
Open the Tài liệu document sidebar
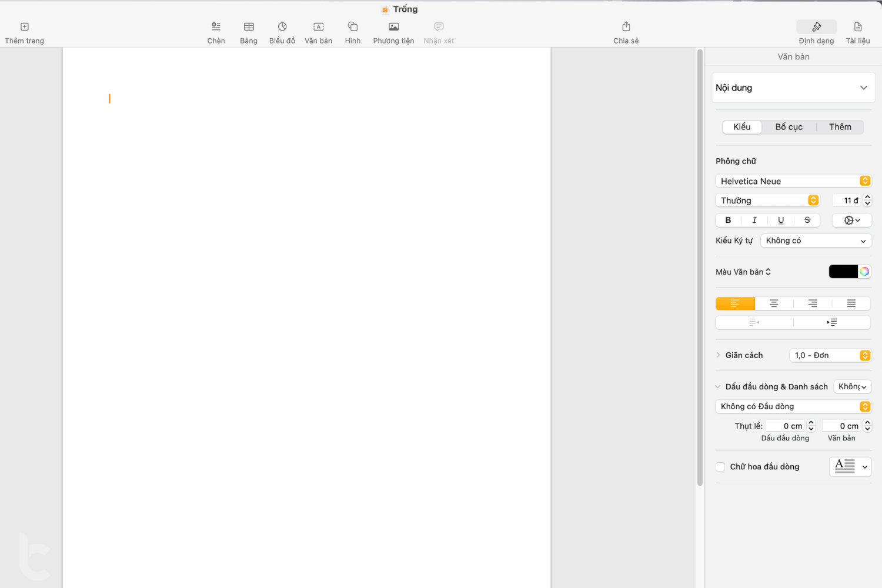858,27
